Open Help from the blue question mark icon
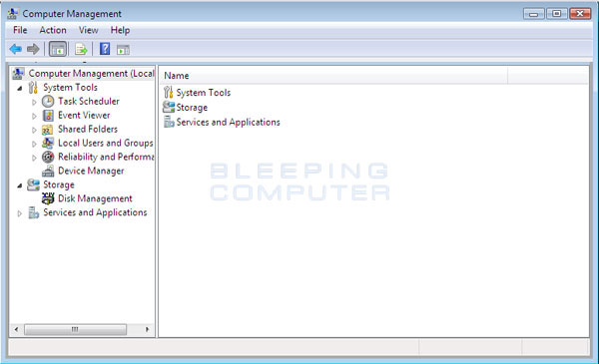This screenshot has width=599, height=364. [105, 49]
